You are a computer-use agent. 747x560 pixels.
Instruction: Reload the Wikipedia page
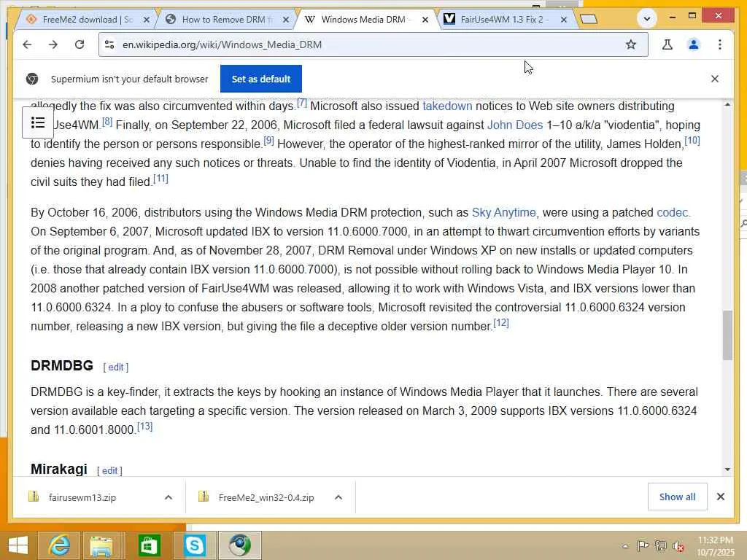coord(80,44)
